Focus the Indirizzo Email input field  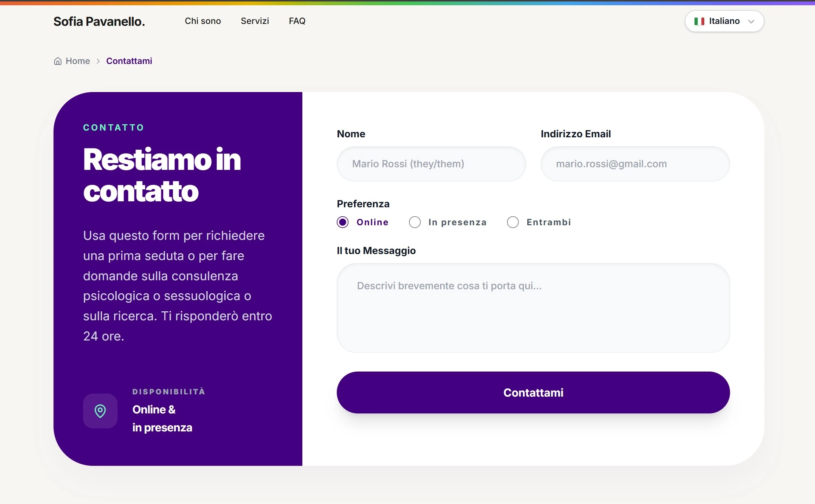pyautogui.click(x=635, y=164)
